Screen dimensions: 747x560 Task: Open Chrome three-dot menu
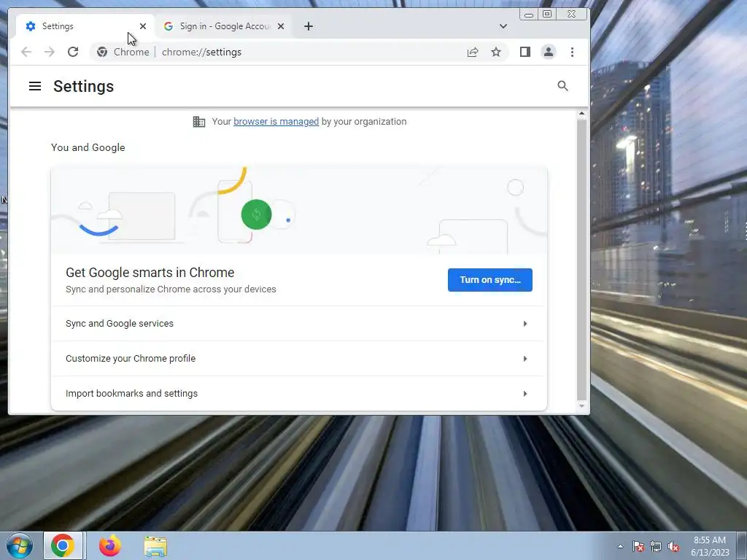572,52
